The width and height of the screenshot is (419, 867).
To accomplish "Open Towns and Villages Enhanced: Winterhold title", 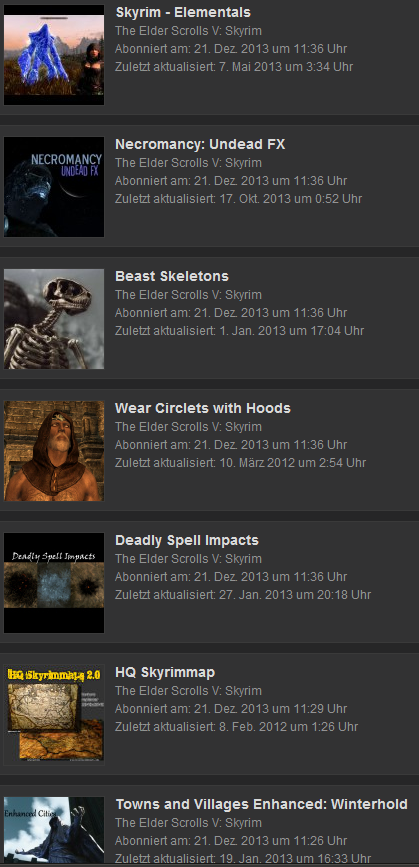I will coord(261,805).
